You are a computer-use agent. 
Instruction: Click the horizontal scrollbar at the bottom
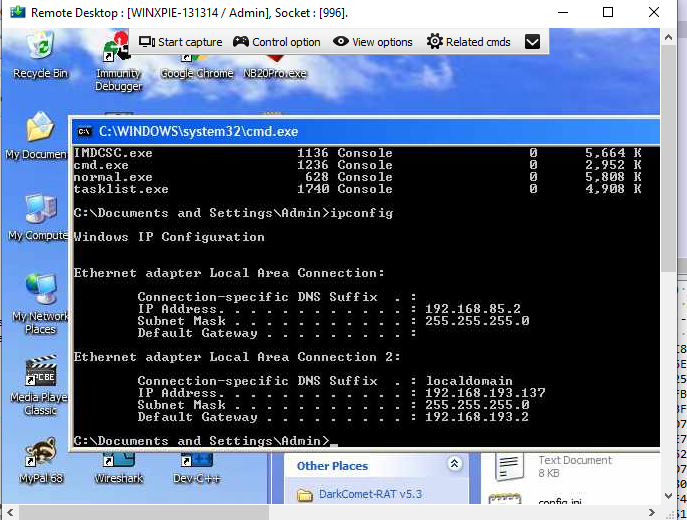340,512
